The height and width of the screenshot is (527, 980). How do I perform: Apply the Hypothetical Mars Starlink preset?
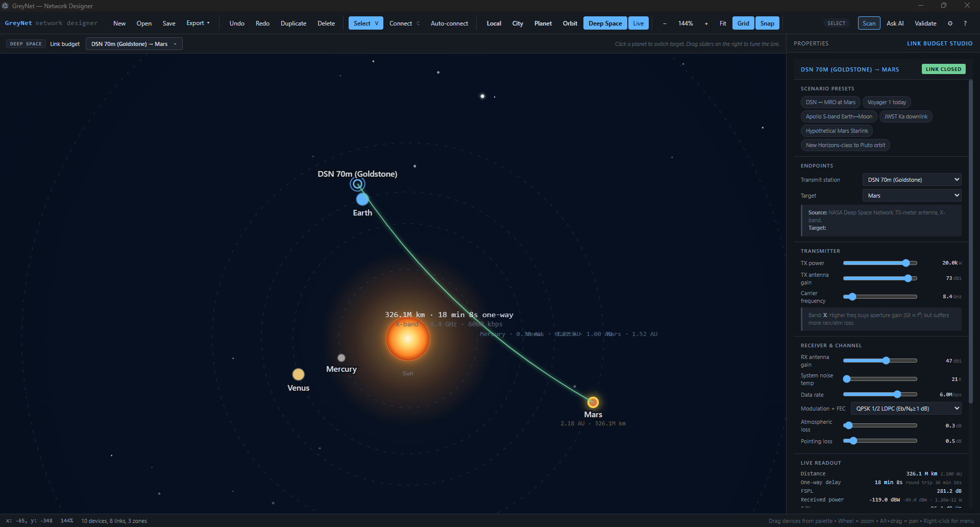pyautogui.click(x=837, y=131)
